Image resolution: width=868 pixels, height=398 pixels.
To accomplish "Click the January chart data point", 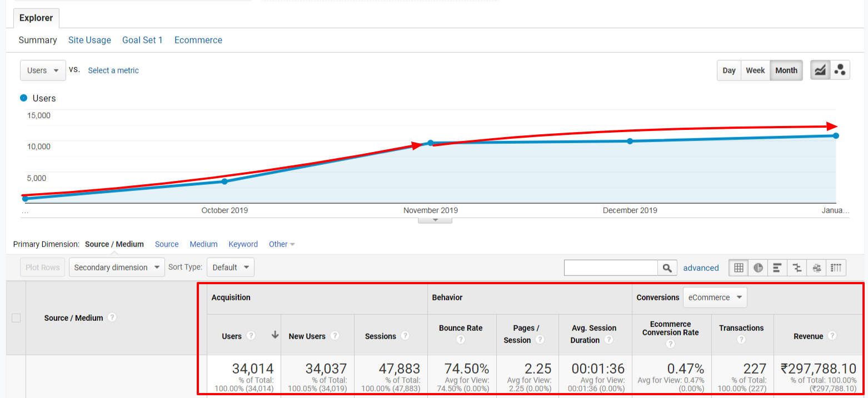I will point(836,135).
